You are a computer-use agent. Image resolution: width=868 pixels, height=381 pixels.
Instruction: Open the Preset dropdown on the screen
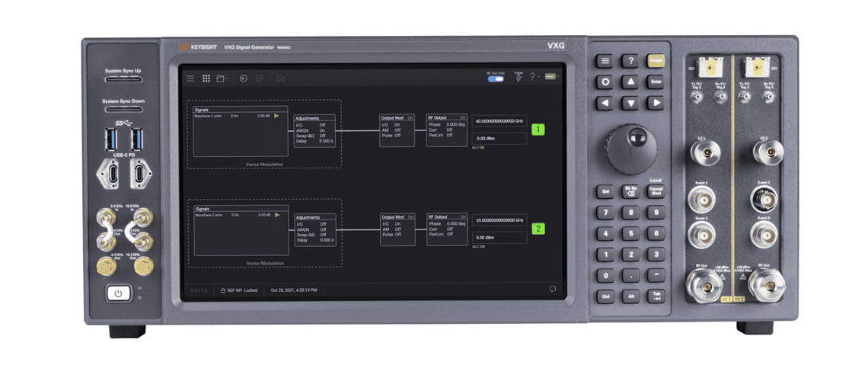[x=552, y=77]
